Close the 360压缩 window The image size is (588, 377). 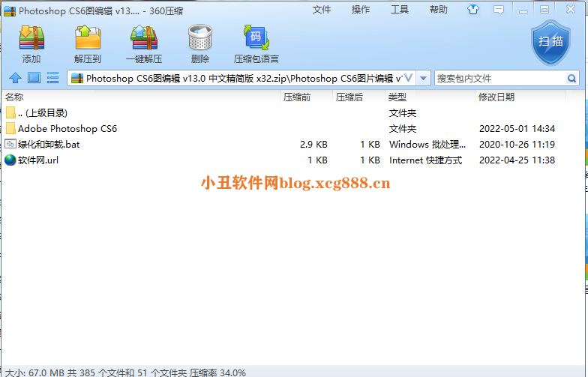tap(571, 9)
